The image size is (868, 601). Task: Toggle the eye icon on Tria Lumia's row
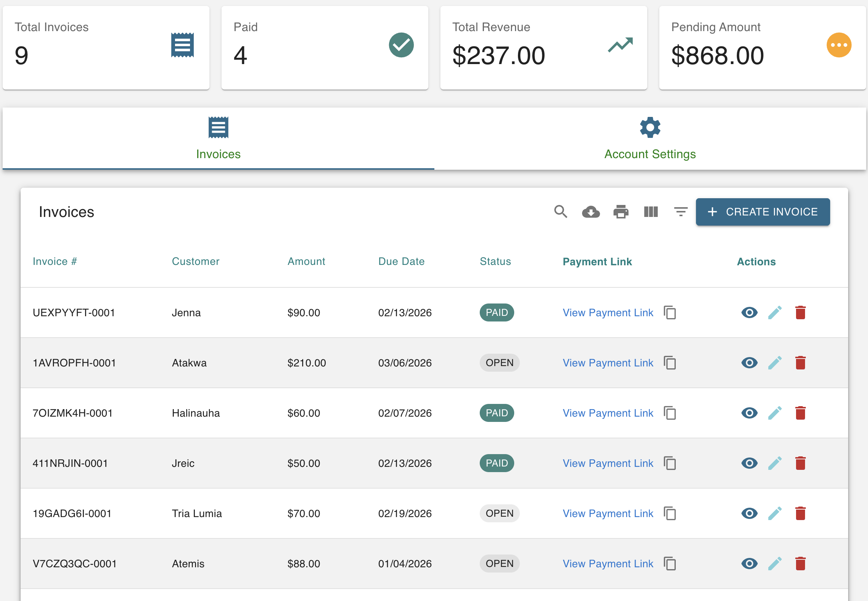click(x=749, y=513)
